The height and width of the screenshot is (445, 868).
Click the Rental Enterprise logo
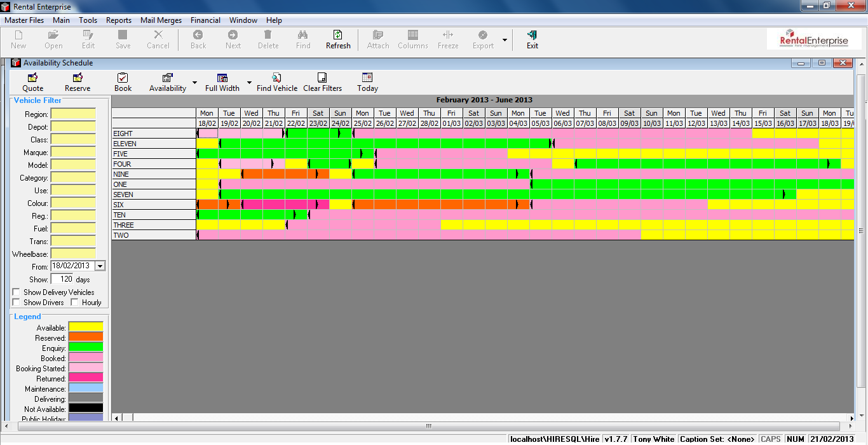pyautogui.click(x=815, y=39)
